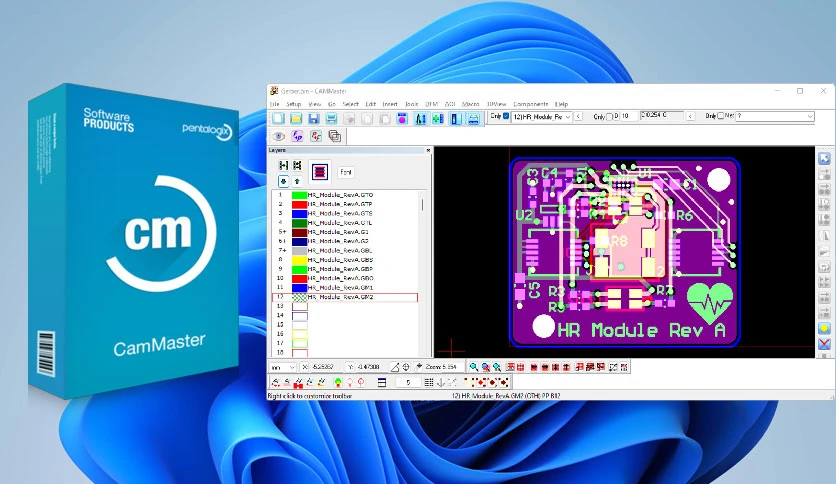The image size is (836, 484).
Task: Check the Only checkbox next to Net field
Action: pyautogui.click(x=720, y=116)
